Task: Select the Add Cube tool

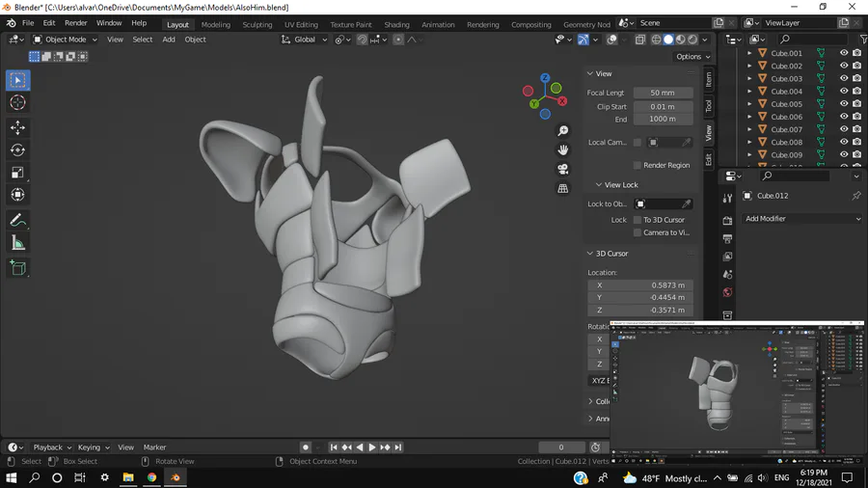Action: [x=17, y=268]
